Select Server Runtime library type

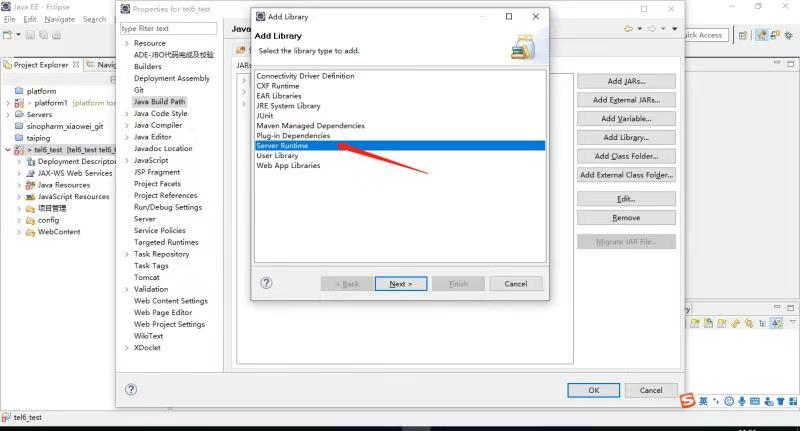tap(400, 145)
